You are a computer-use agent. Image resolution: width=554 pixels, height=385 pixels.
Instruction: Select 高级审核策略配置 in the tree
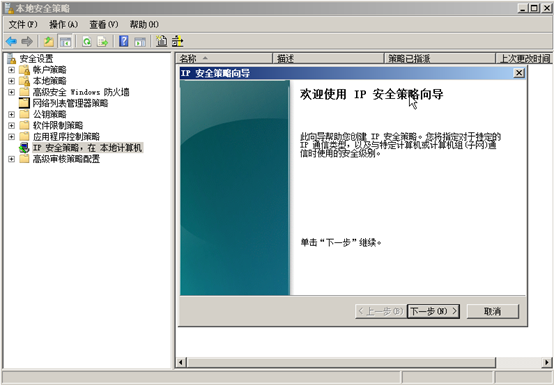[x=66, y=159]
